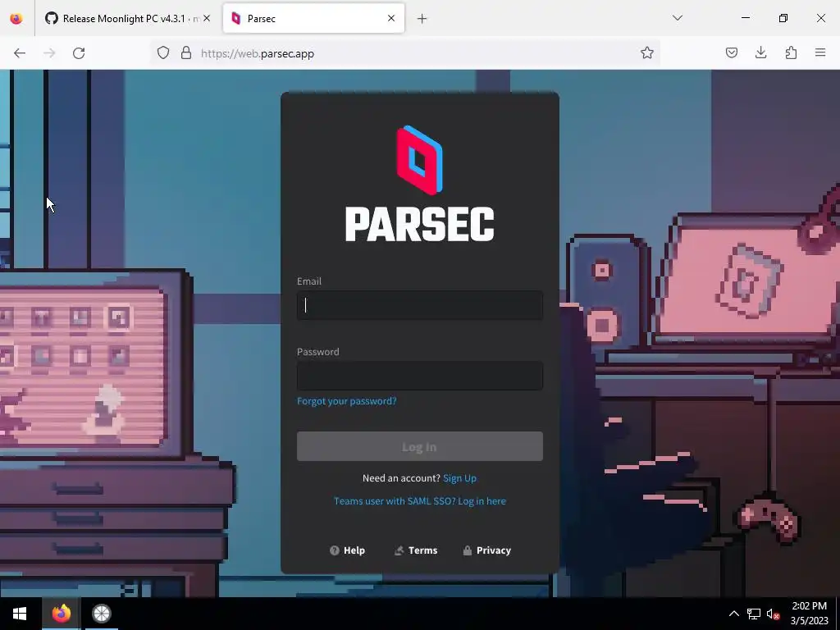Open the Forgot your password link
Screen dimensions: 840x630
click(347, 400)
